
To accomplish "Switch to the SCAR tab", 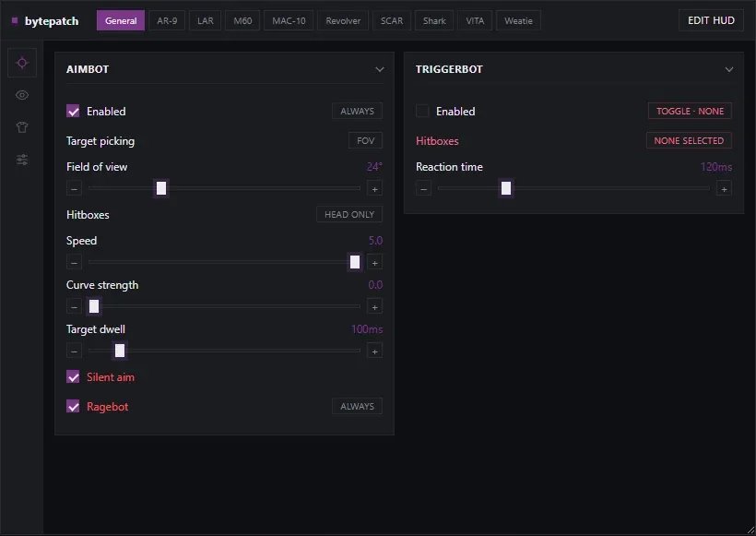I will [x=392, y=20].
